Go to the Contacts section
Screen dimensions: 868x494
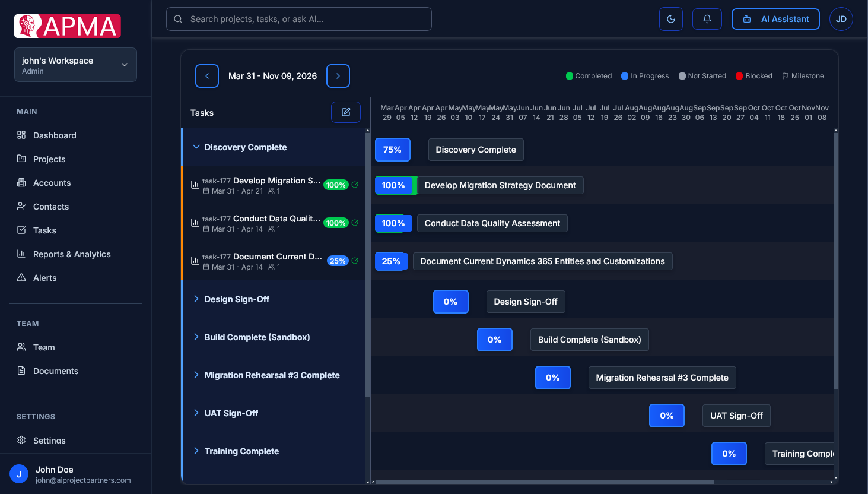[x=50, y=206]
